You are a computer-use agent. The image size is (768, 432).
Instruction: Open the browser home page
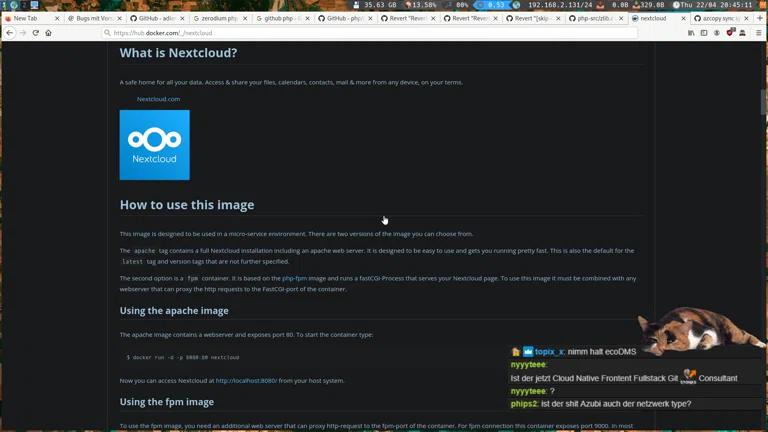coord(48,33)
